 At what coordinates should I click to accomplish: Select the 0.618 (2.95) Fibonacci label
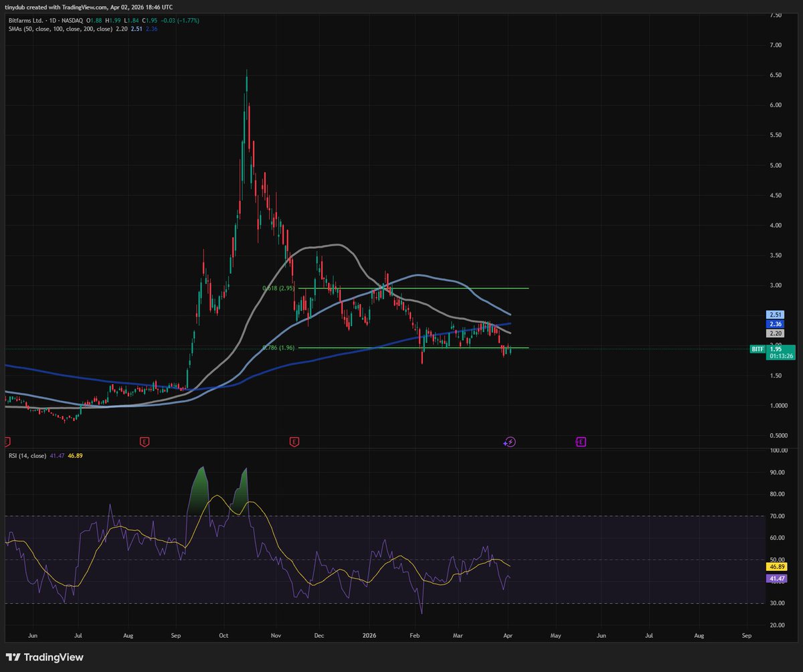tap(279, 288)
